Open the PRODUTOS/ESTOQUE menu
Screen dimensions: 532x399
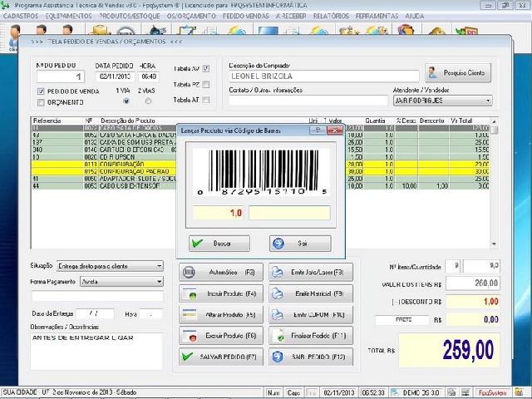(130, 16)
